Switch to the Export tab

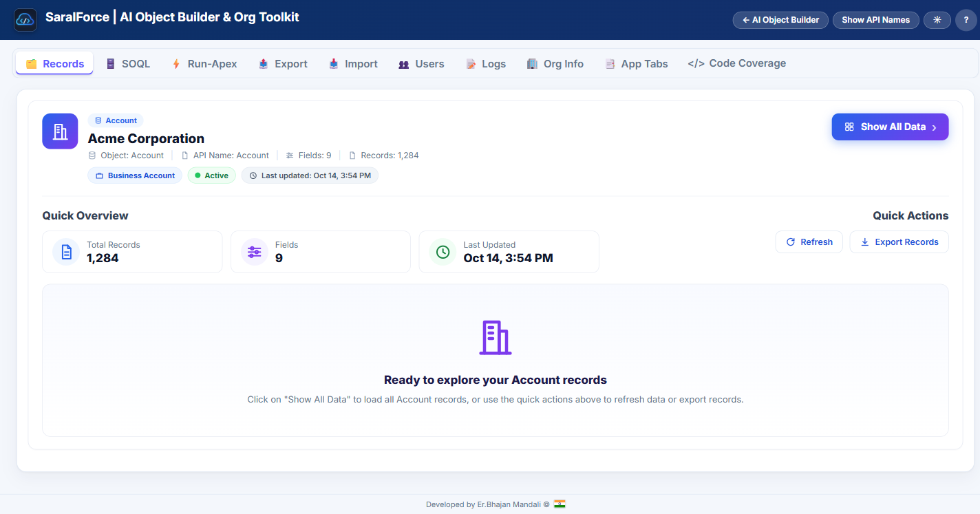coord(283,63)
